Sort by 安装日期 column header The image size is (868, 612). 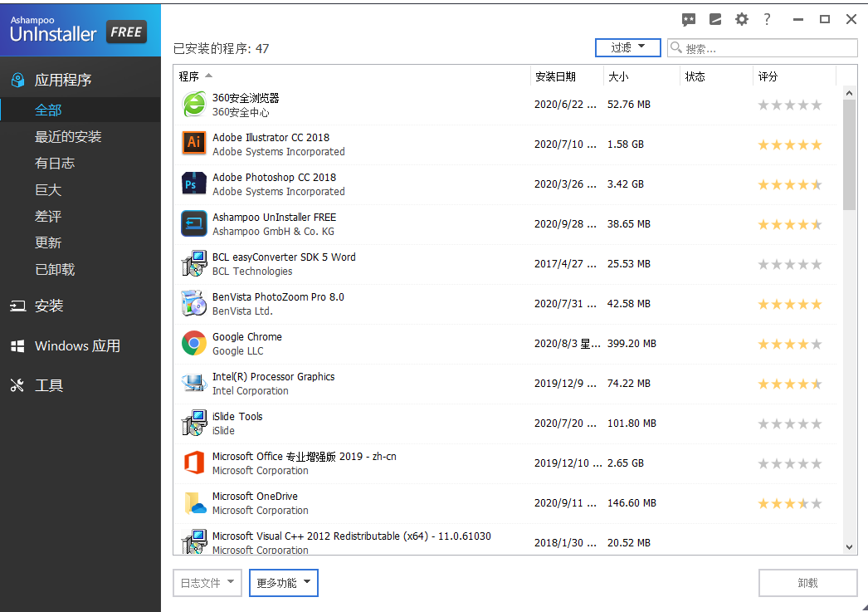[x=567, y=76]
